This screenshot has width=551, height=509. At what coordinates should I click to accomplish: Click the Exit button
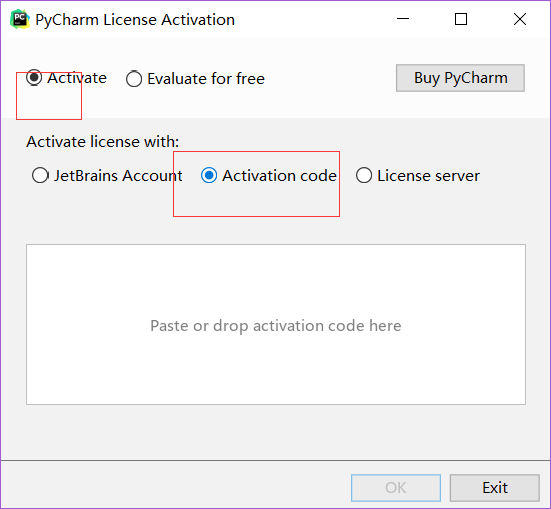pos(495,488)
